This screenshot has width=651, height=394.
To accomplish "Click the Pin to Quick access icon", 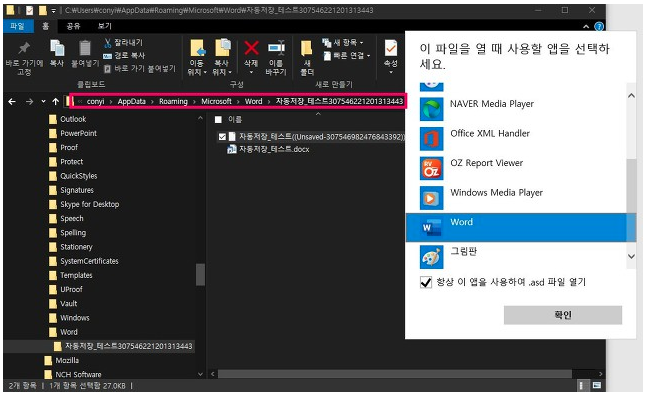I will point(24,48).
